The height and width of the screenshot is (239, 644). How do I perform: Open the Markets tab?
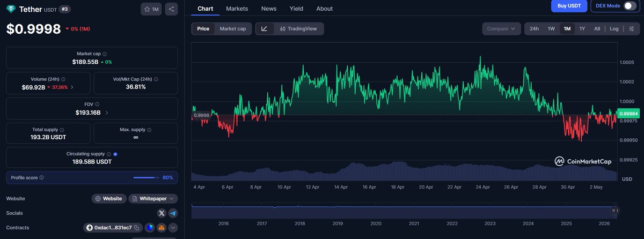[x=237, y=9]
